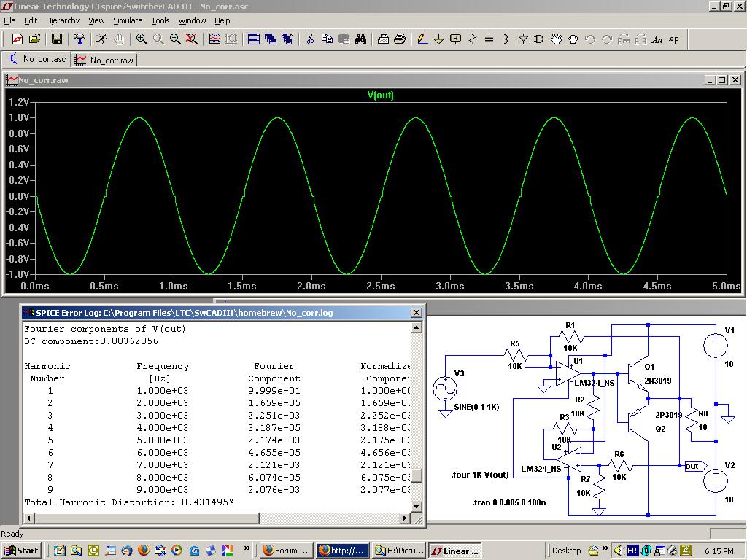Open the Hierarchy menu
This screenshot has width=747, height=560.
click(63, 20)
